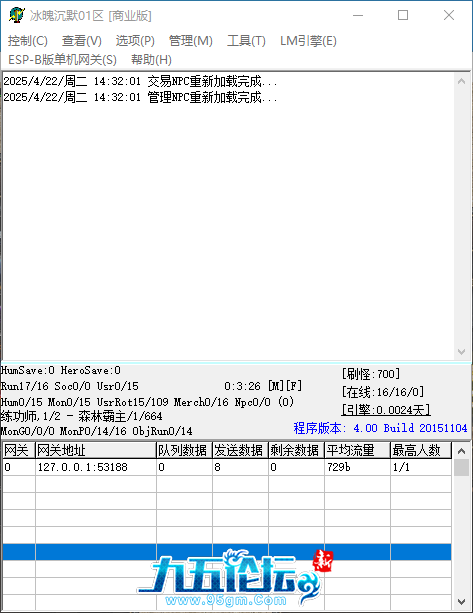Image resolution: width=473 pixels, height=613 pixels.
Task: Open the LM引擎(E) menu
Action: pyautogui.click(x=308, y=41)
